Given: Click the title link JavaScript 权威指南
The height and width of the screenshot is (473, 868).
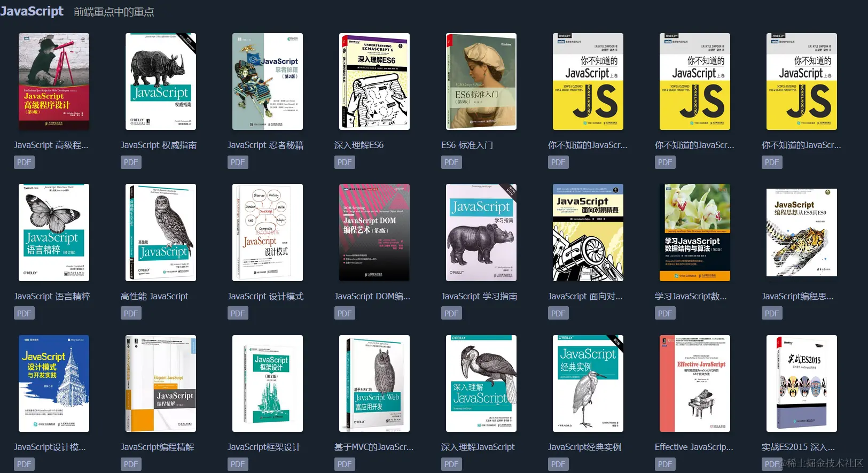Looking at the screenshot, I should [x=159, y=145].
